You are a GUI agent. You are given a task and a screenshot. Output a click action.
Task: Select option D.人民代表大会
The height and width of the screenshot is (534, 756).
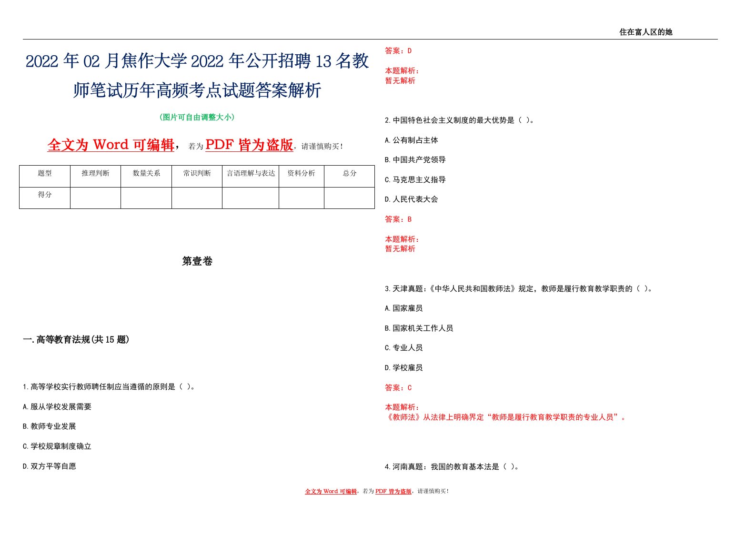(x=412, y=199)
